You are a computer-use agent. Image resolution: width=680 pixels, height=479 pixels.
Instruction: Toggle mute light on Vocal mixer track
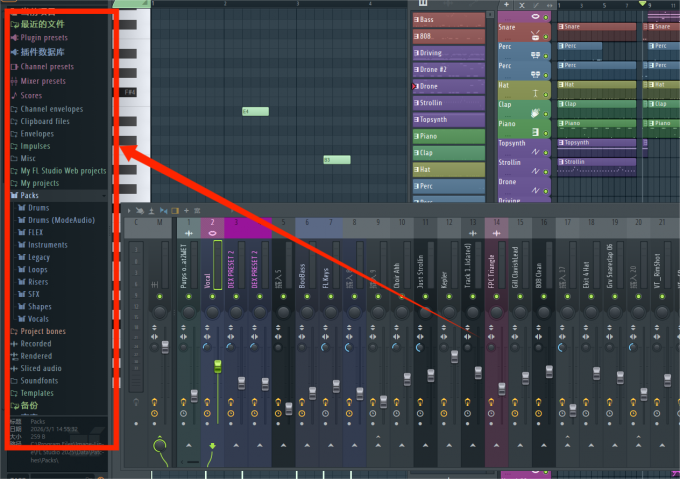pyautogui.click(x=212, y=297)
